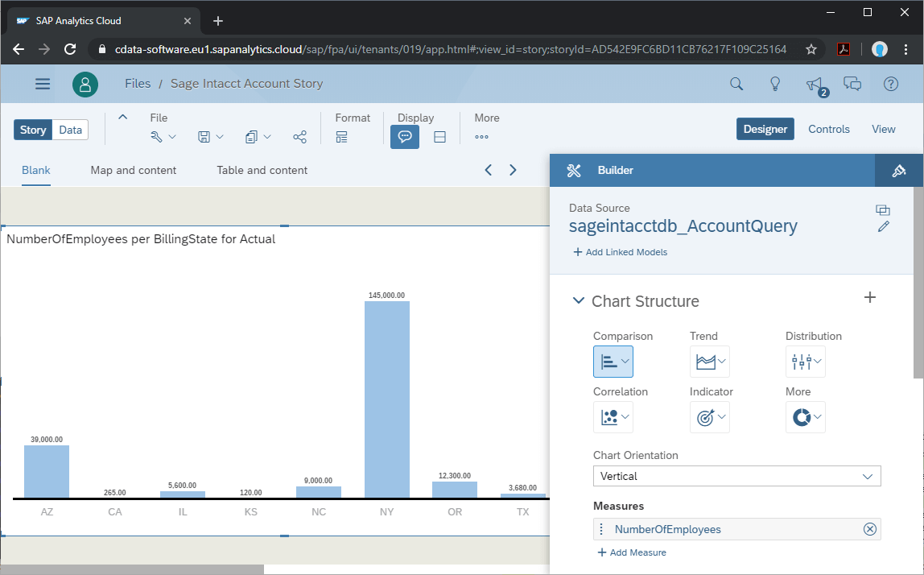Click the NY bar in chart

coord(387,399)
